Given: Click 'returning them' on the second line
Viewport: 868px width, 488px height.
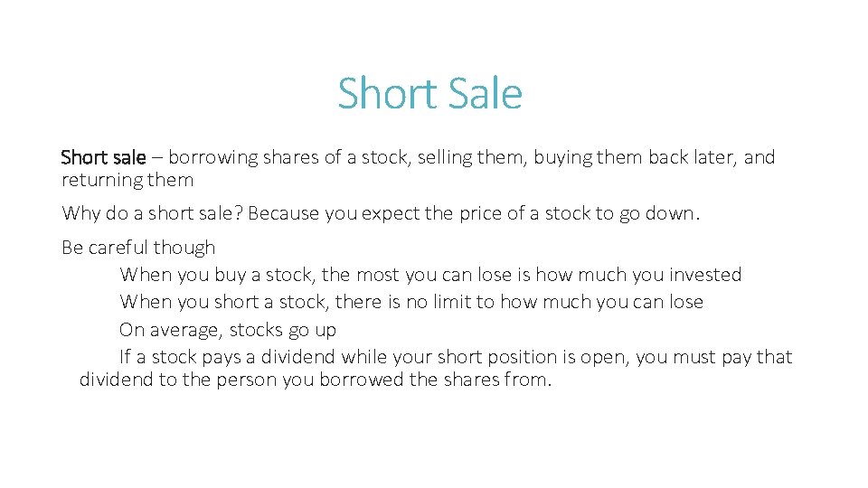Looking at the screenshot, I should coord(127,180).
